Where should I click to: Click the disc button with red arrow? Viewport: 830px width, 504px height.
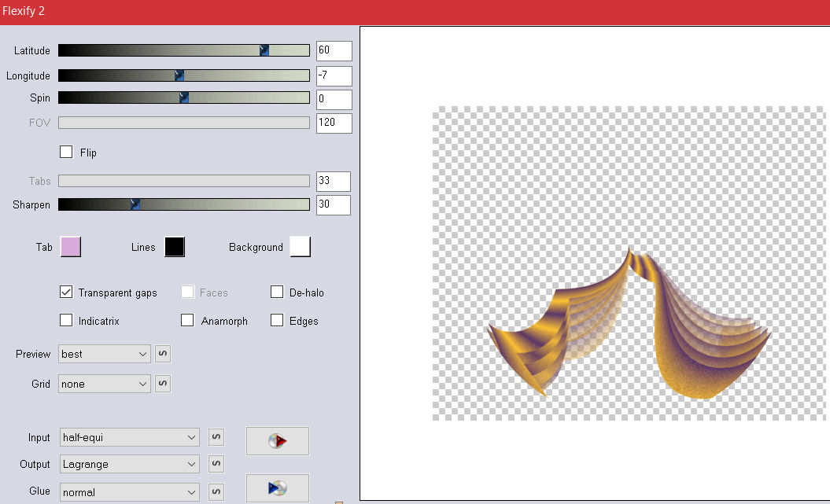[x=277, y=441]
